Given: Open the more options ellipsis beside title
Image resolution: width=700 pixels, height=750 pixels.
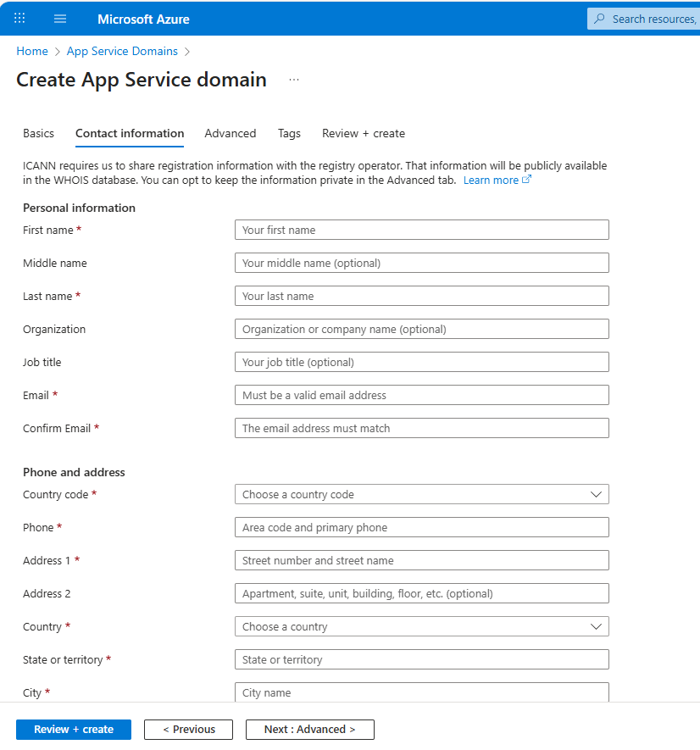Looking at the screenshot, I should tap(294, 80).
